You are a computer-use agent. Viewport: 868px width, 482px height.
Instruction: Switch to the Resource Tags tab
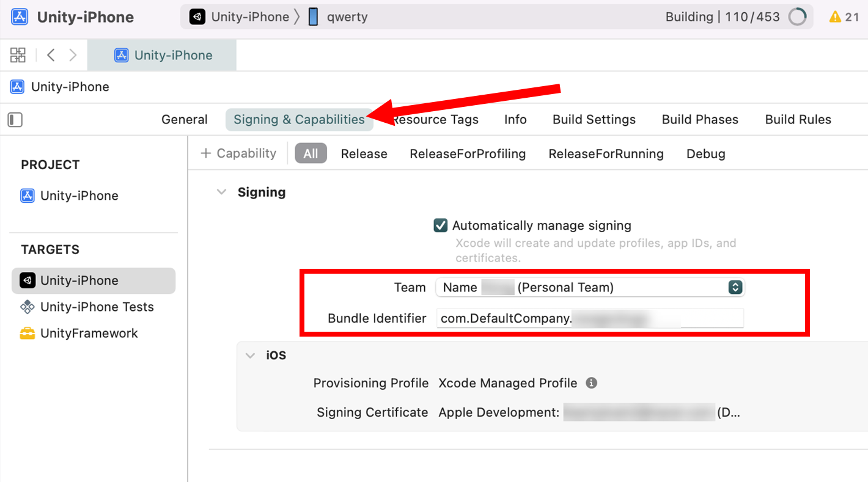point(435,120)
